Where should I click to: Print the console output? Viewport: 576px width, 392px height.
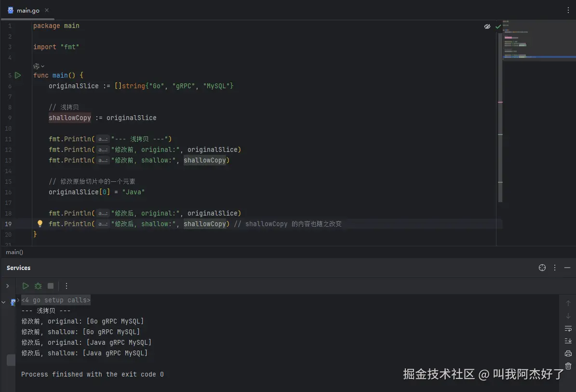click(x=568, y=353)
